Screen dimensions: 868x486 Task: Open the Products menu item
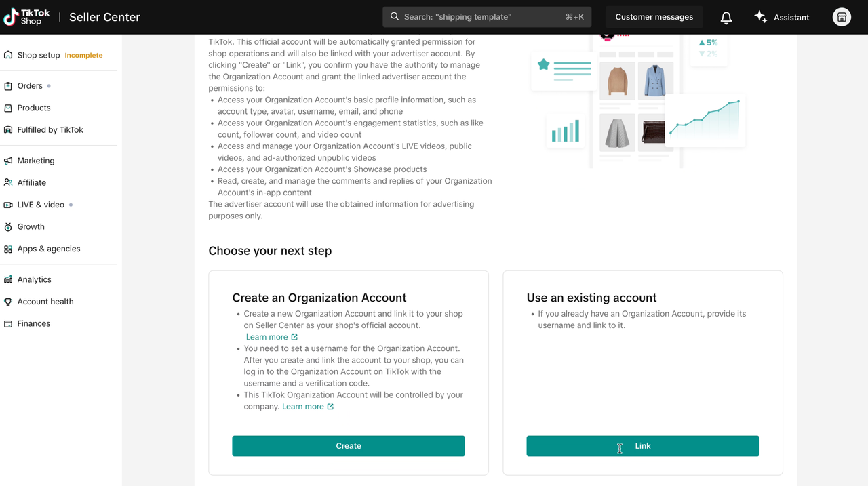tap(34, 108)
